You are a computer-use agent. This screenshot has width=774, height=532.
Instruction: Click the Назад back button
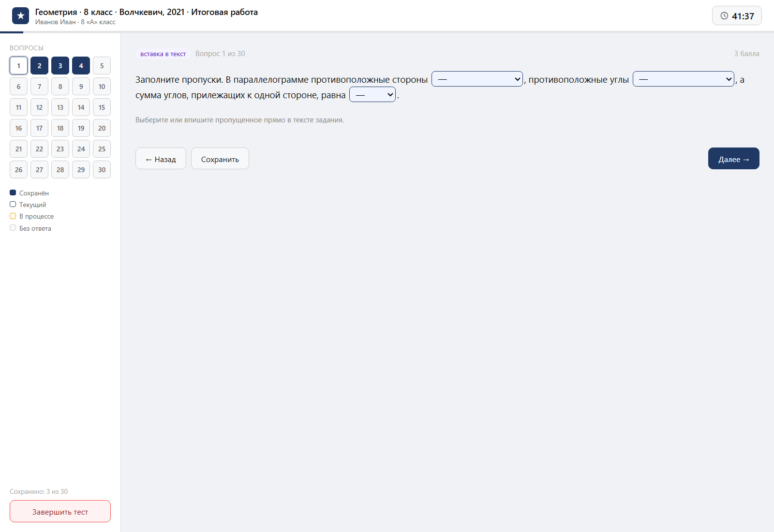[x=161, y=159]
